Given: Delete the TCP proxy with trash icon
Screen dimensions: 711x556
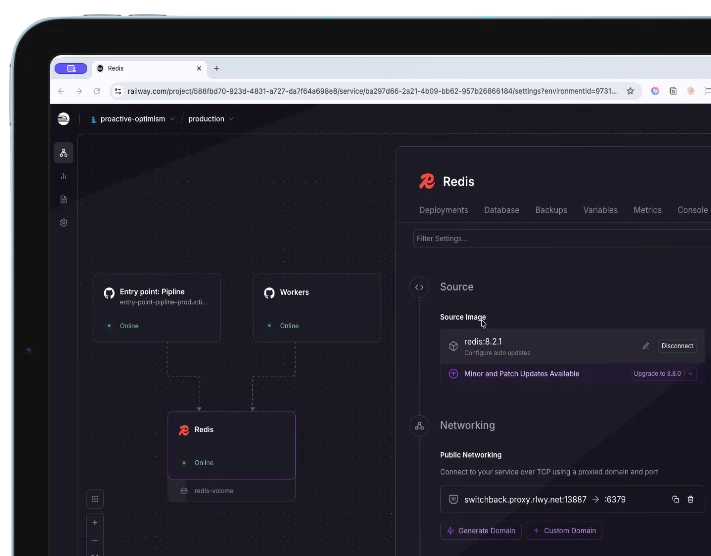Looking at the screenshot, I should pyautogui.click(x=690, y=499).
